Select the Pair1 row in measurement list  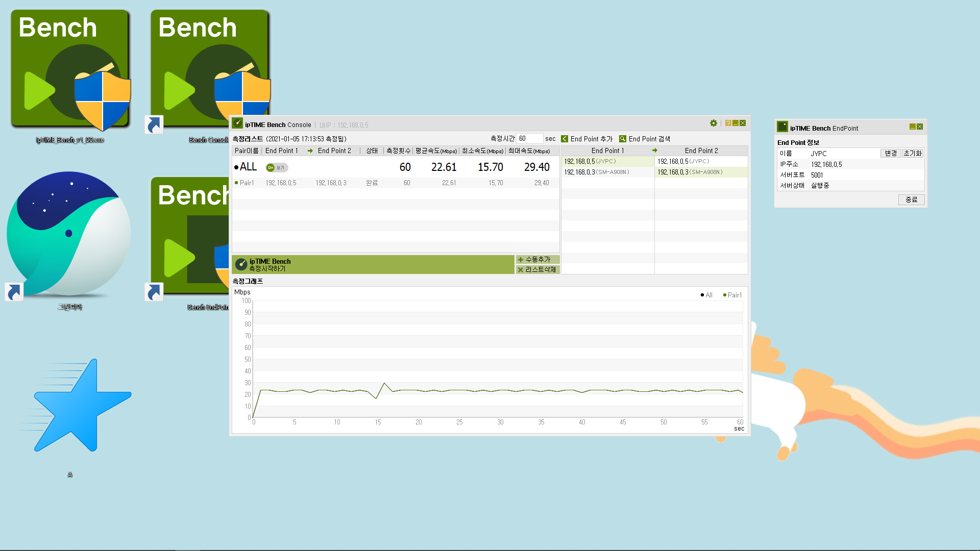(x=396, y=183)
